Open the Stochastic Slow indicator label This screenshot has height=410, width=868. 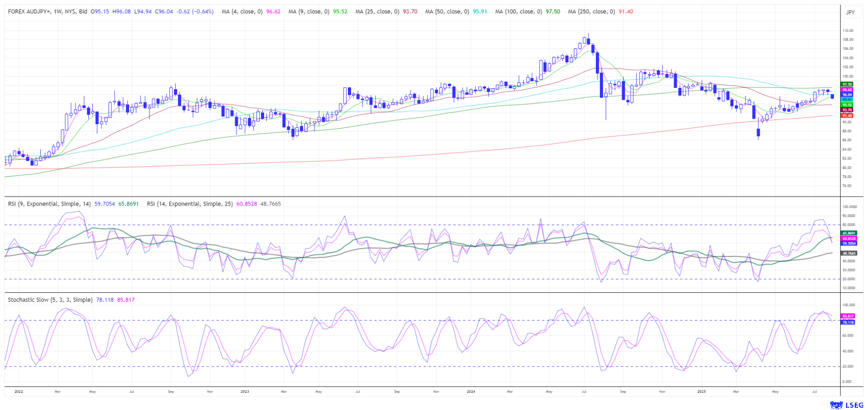[50, 300]
